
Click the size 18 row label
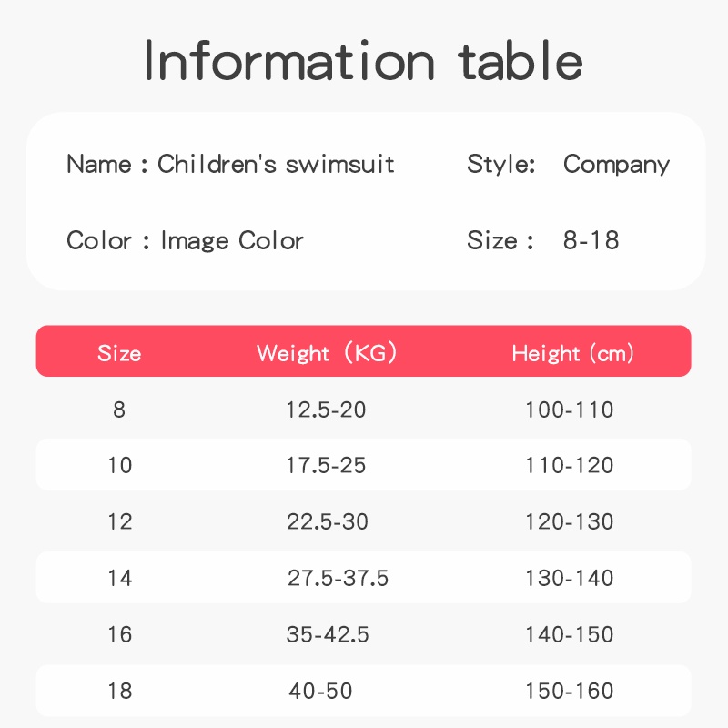click(x=119, y=692)
